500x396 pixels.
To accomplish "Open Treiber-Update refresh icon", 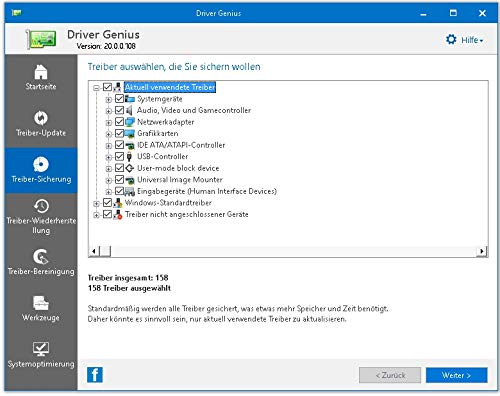I will 41,118.
